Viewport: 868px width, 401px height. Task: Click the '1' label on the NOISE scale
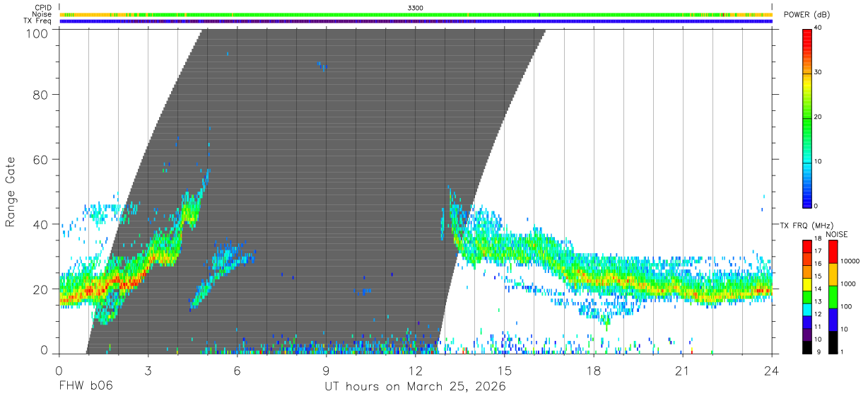843,352
